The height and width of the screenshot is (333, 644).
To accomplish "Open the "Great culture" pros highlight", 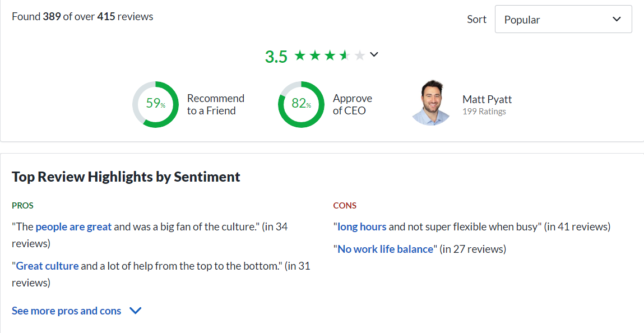I will (47, 266).
